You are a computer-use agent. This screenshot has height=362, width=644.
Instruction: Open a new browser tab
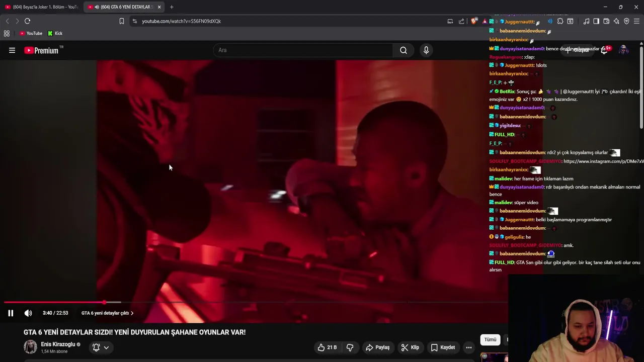click(172, 7)
